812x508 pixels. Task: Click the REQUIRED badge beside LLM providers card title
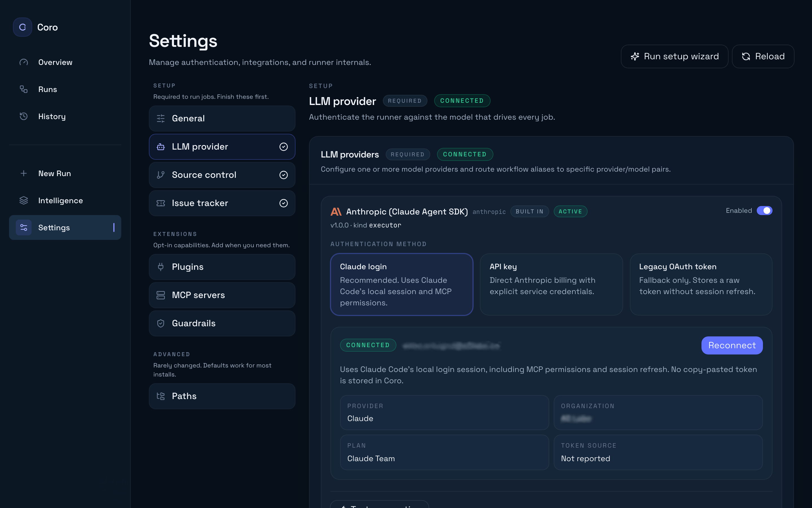pyautogui.click(x=408, y=155)
